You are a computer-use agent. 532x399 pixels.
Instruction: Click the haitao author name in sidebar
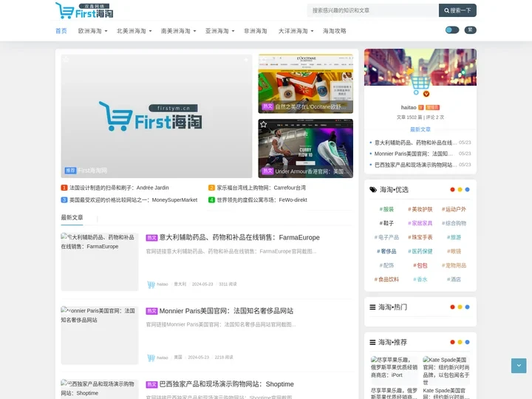point(409,107)
